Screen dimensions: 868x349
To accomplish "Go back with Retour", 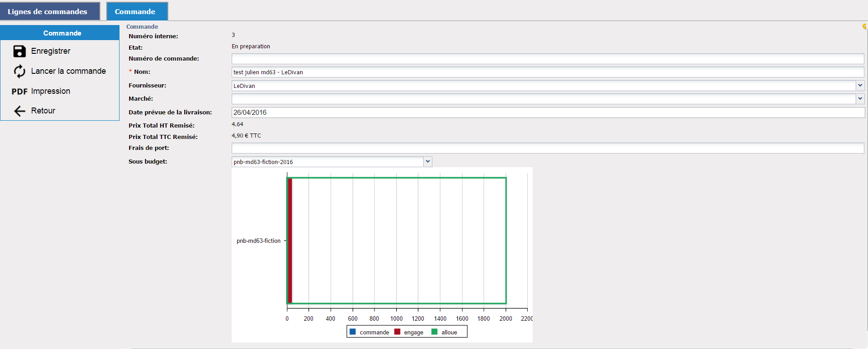I will click(43, 111).
